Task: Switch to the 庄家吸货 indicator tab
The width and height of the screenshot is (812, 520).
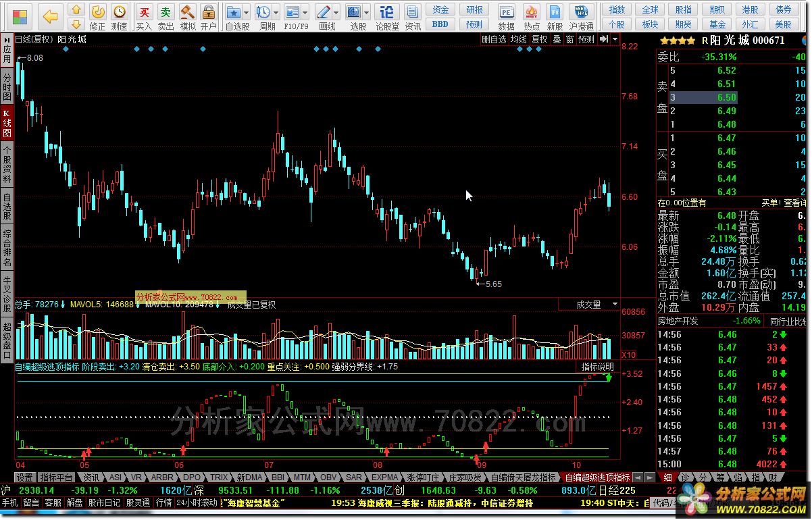Action: pyautogui.click(x=465, y=477)
